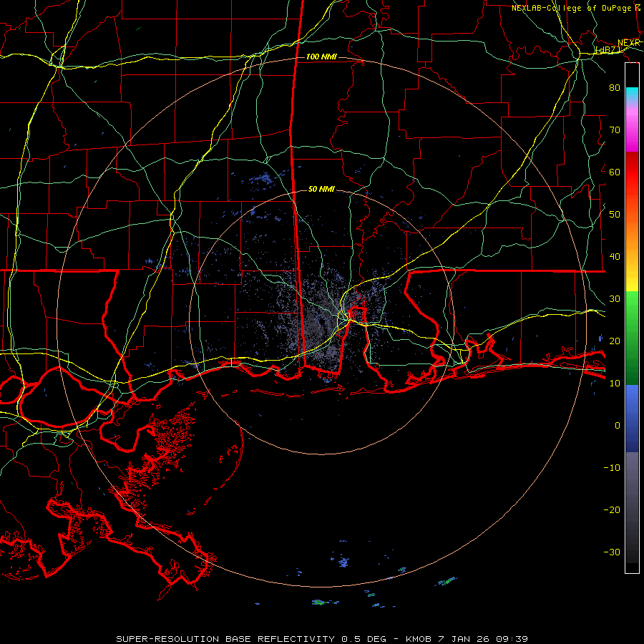Click the -10 value on dBZ scale

pyautogui.click(x=612, y=467)
